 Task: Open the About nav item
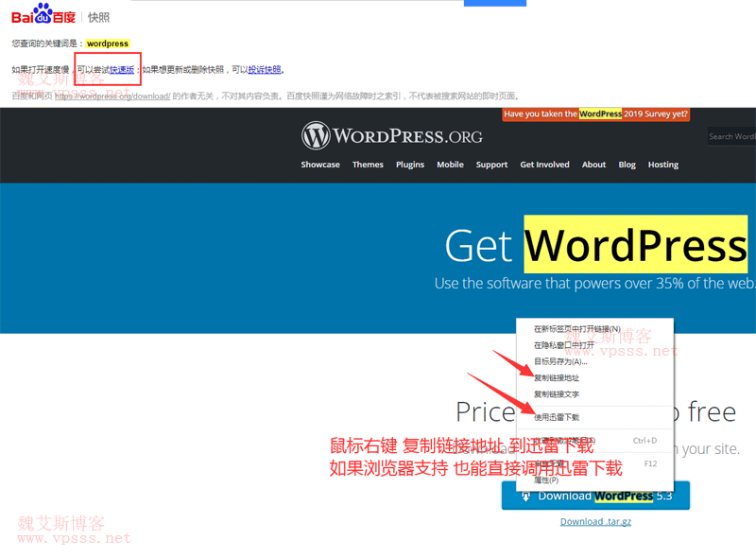tap(593, 165)
